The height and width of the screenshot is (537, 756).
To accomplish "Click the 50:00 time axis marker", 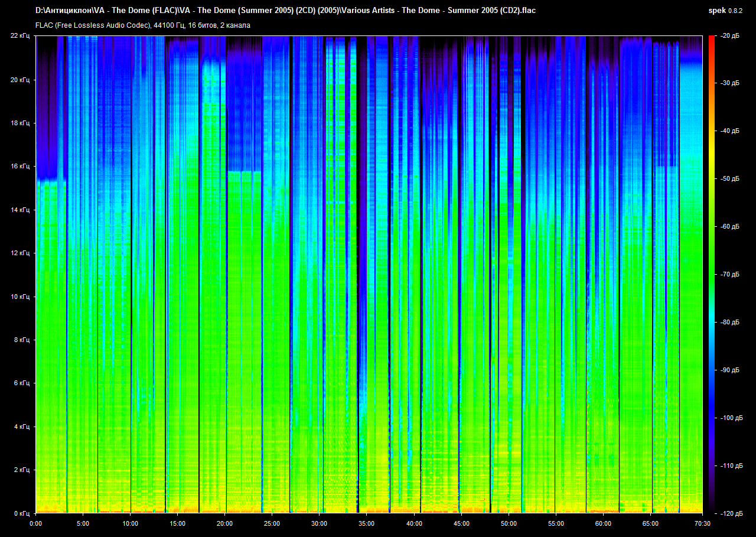I will (x=509, y=523).
